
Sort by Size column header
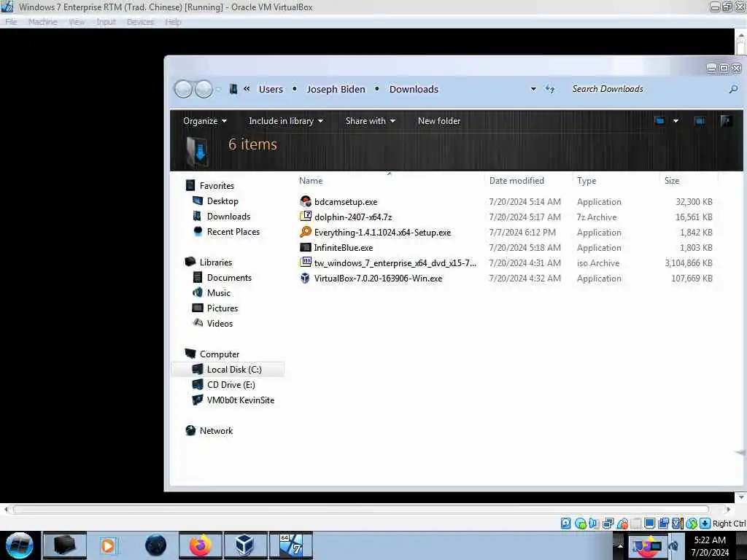tap(689, 181)
